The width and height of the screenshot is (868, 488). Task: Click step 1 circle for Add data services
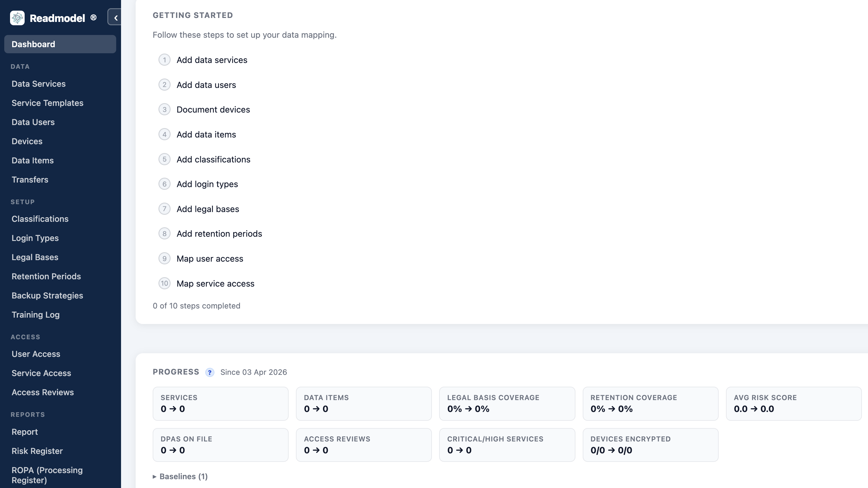[165, 60]
